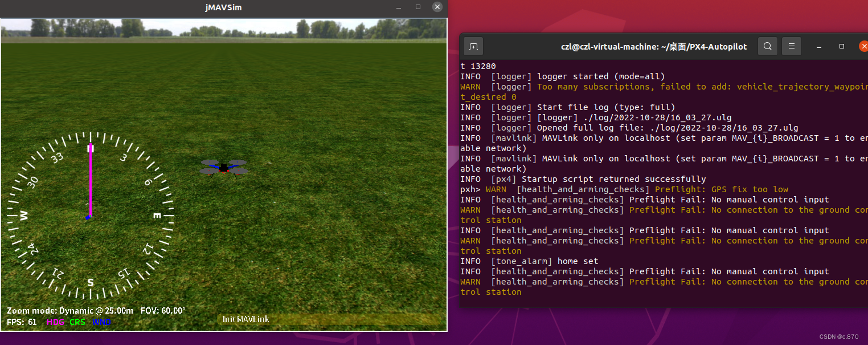Click the FOV 60.00 indicator
This screenshot has height=345, width=868.
163,310
